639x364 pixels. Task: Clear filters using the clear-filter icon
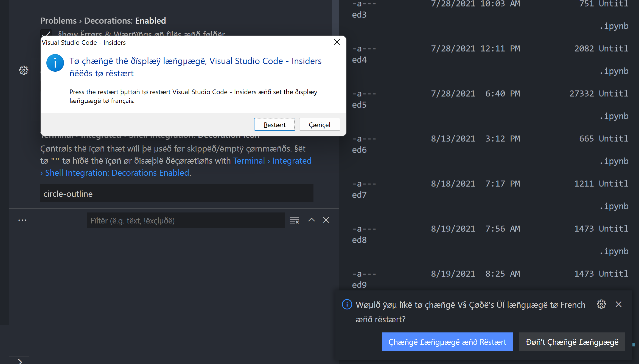[x=294, y=220]
